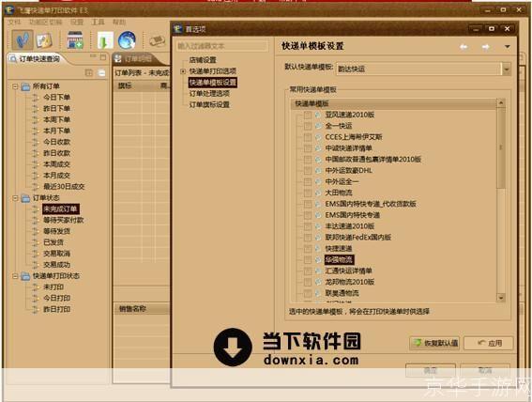Collapse the 快递单打印状态 tree node

point(15,276)
